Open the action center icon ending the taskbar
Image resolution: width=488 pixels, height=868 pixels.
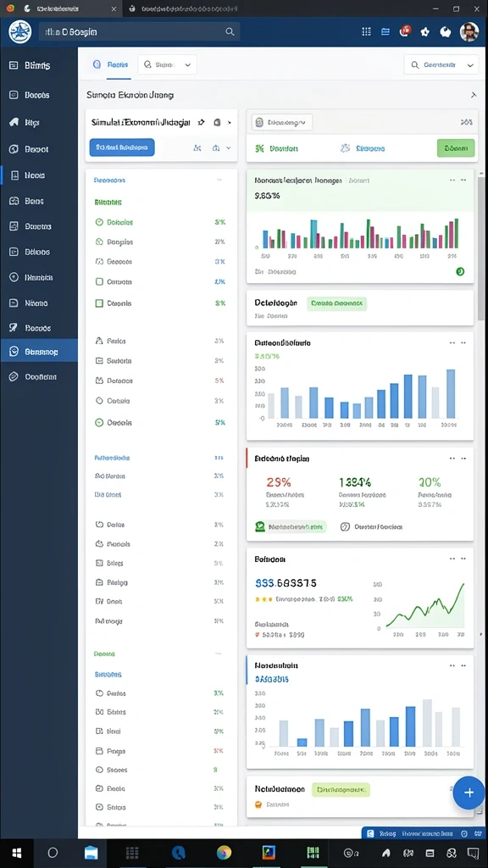click(x=473, y=853)
